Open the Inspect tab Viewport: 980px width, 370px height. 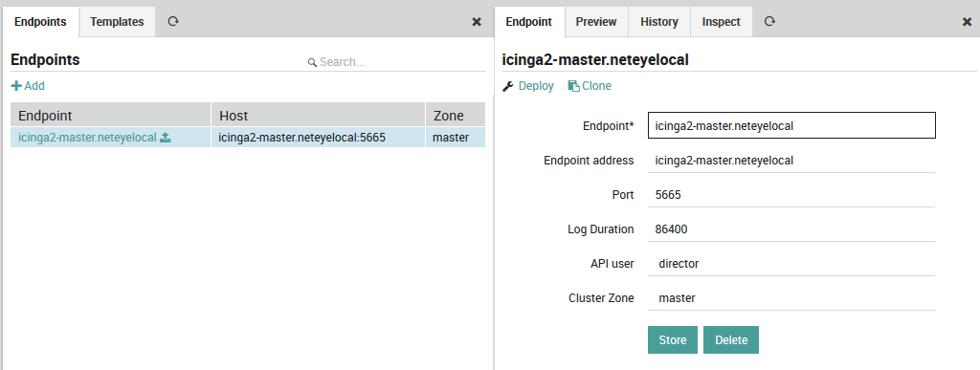click(x=722, y=22)
